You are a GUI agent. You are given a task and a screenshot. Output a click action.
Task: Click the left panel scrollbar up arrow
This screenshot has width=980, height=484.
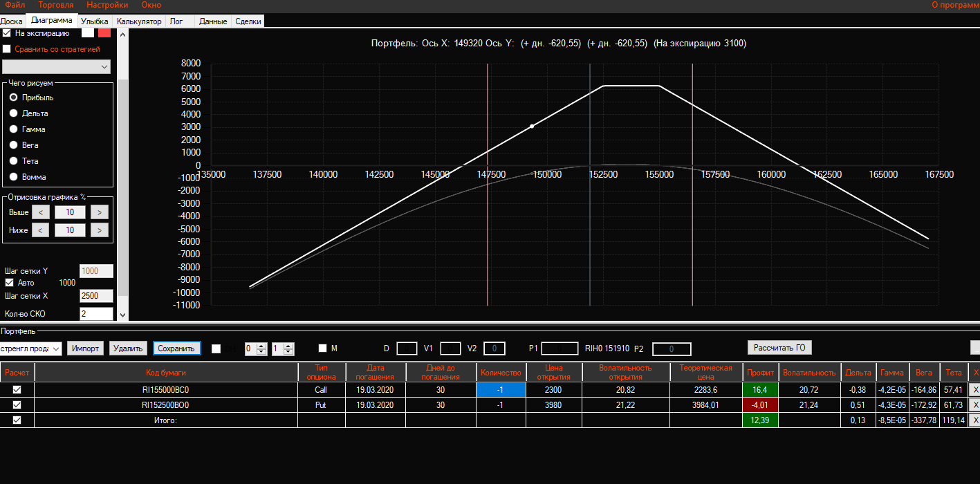coord(123,33)
